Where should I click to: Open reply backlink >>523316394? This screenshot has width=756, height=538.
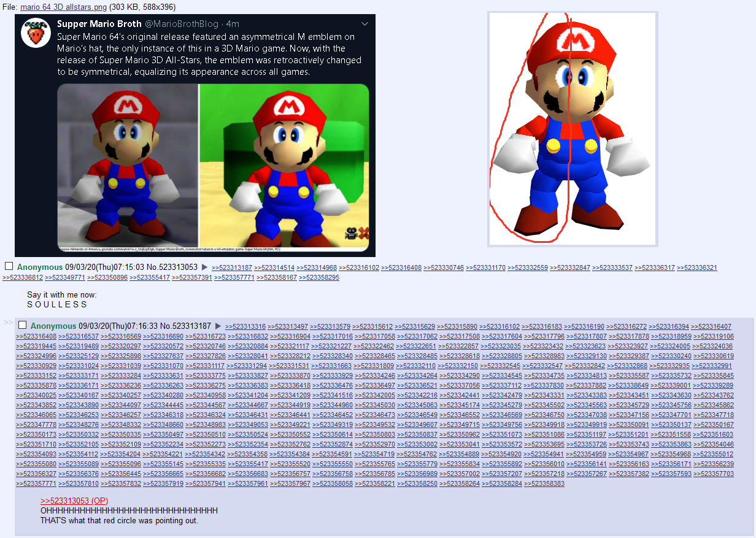[669, 326]
